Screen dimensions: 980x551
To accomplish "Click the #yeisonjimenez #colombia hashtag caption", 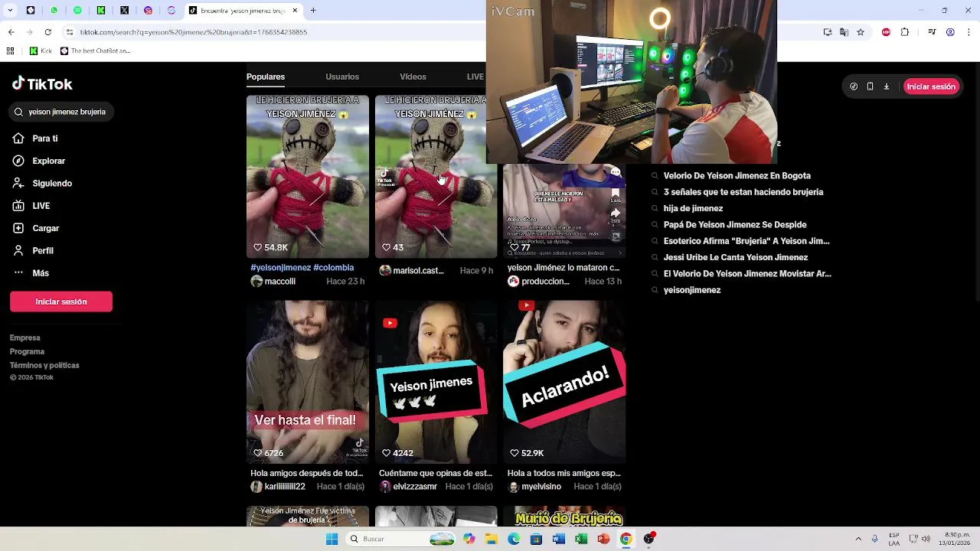I will click(x=302, y=268).
